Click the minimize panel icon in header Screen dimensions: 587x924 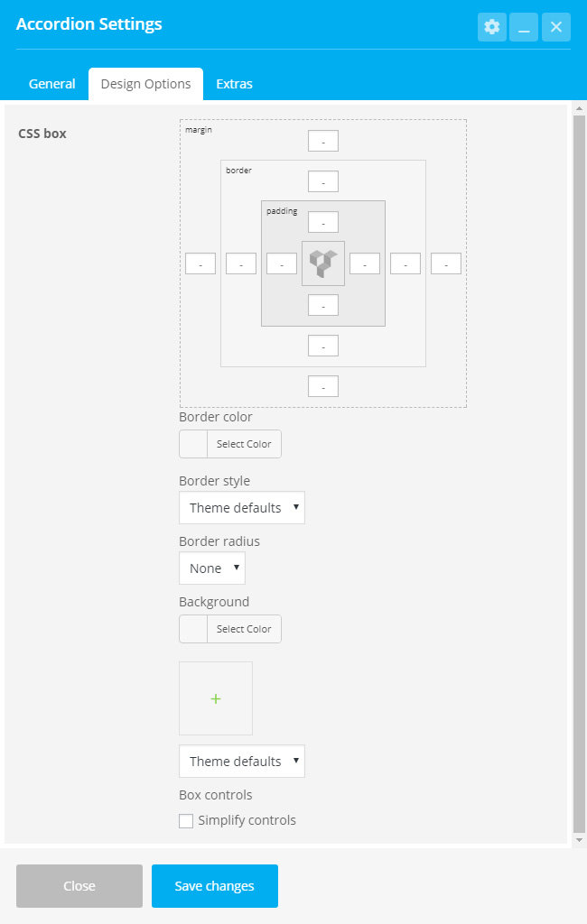click(x=524, y=27)
